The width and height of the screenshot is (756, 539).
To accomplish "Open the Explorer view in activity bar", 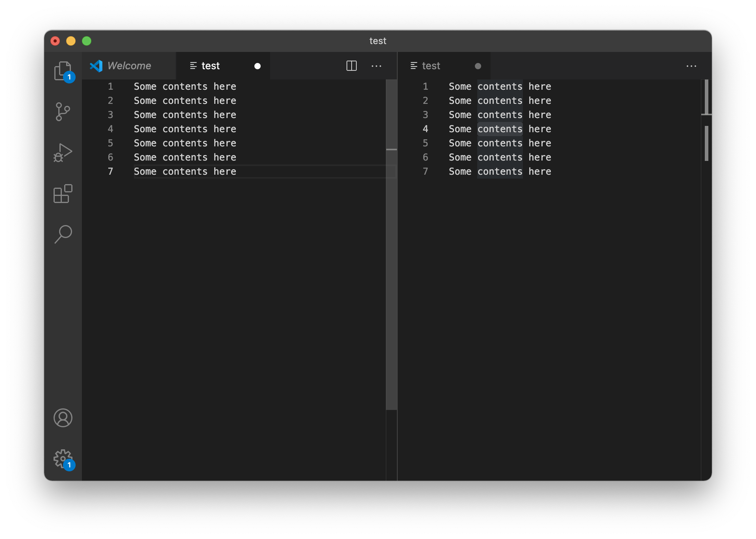I will 63,71.
